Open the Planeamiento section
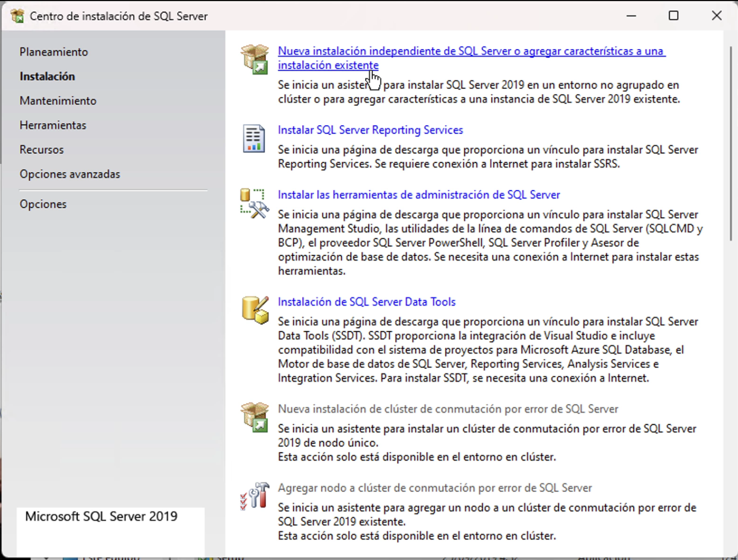 tap(54, 52)
